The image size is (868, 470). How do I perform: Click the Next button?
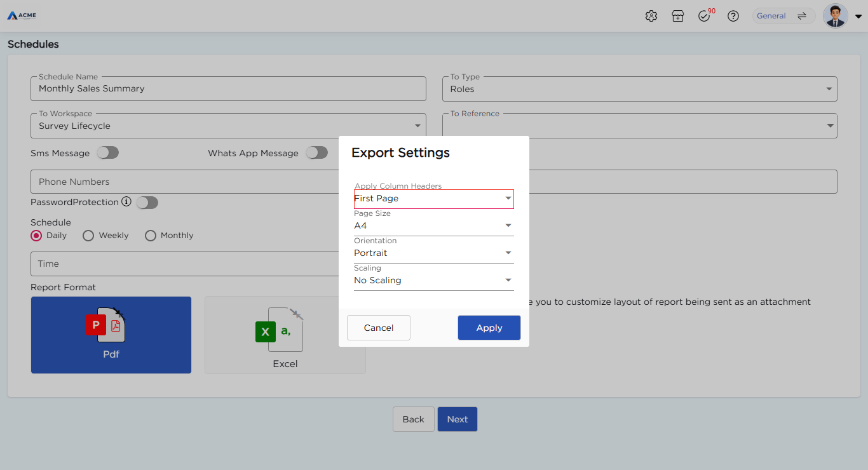point(458,419)
